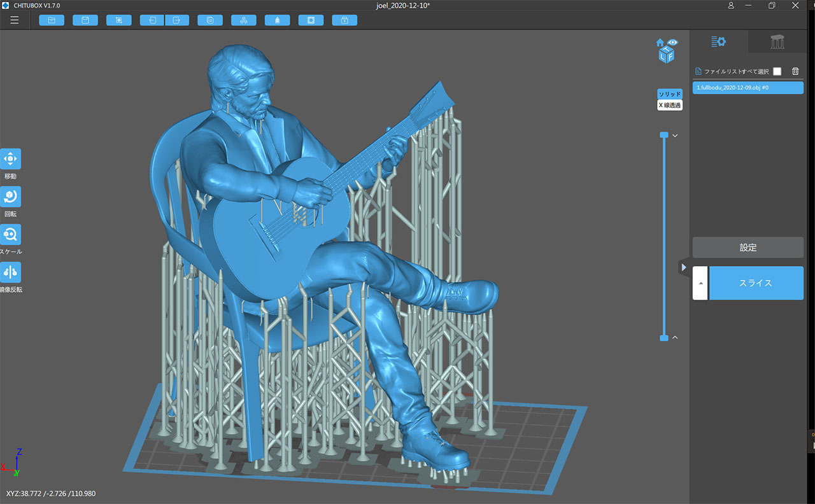Click the blue スライス slice button
Screen dimensions: 815x504
[756, 283]
